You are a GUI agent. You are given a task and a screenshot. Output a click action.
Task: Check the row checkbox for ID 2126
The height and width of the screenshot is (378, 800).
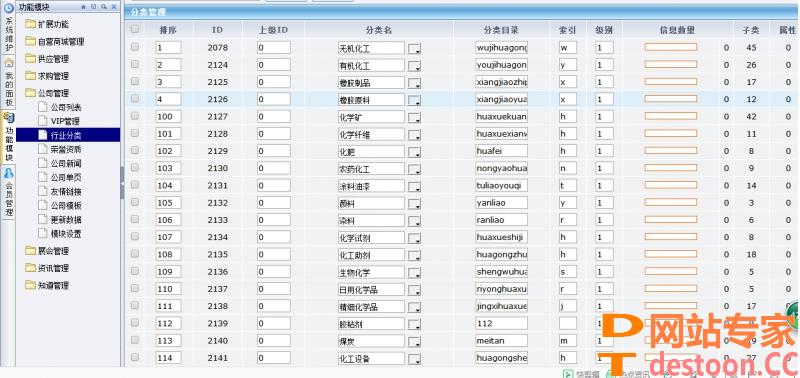(x=135, y=98)
